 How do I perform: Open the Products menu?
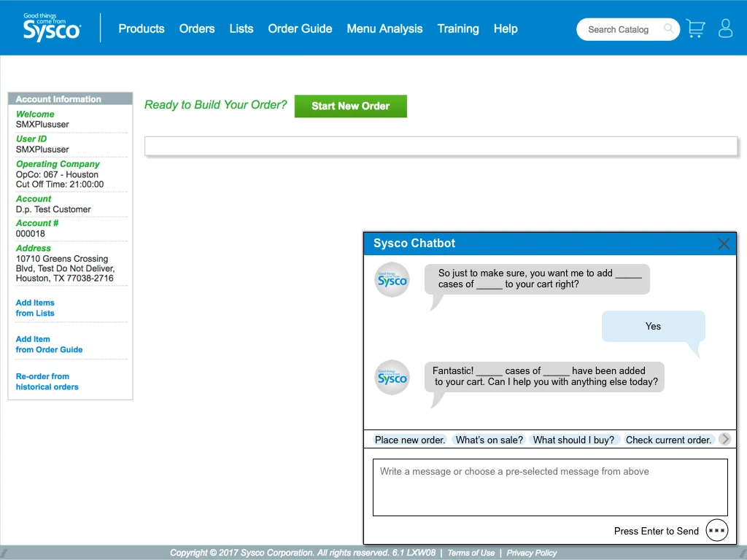click(x=142, y=28)
